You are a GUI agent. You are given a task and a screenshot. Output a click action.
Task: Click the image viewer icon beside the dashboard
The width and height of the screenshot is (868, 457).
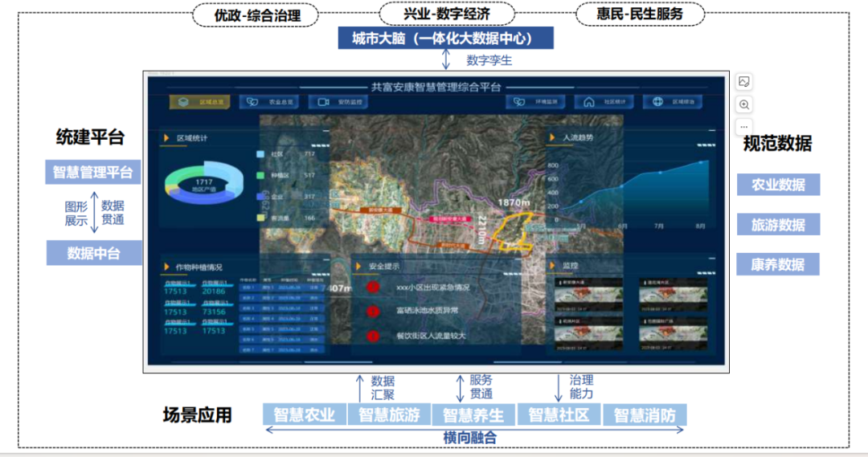click(744, 81)
